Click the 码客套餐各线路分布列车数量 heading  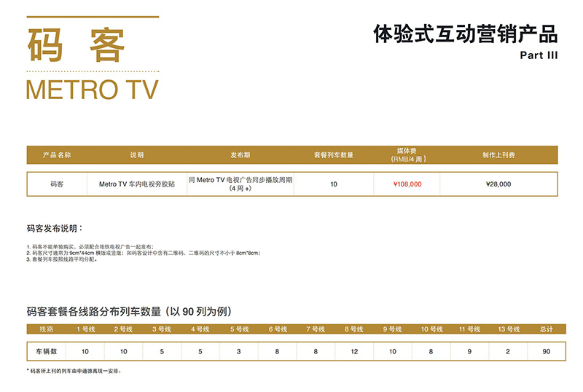pos(129,311)
